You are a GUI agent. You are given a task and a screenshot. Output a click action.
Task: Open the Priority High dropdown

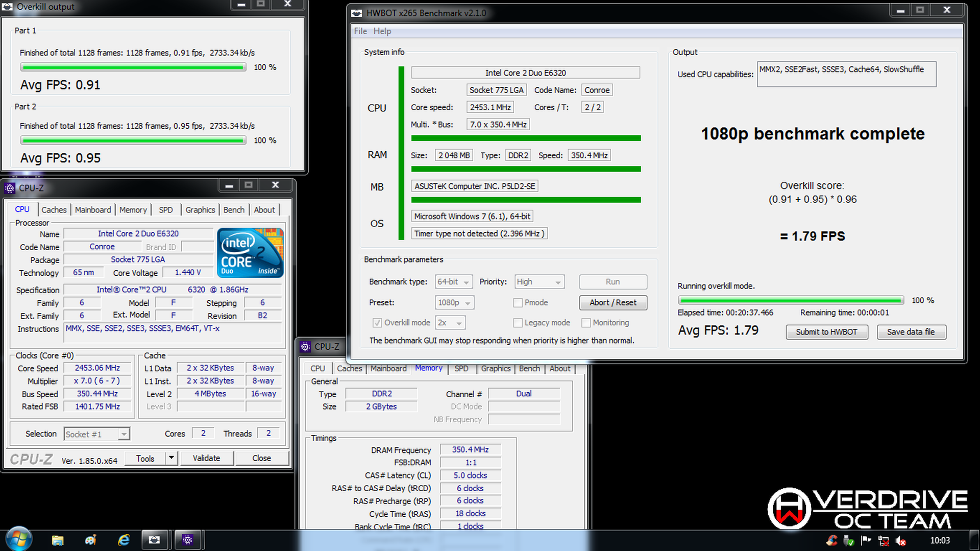(x=540, y=282)
